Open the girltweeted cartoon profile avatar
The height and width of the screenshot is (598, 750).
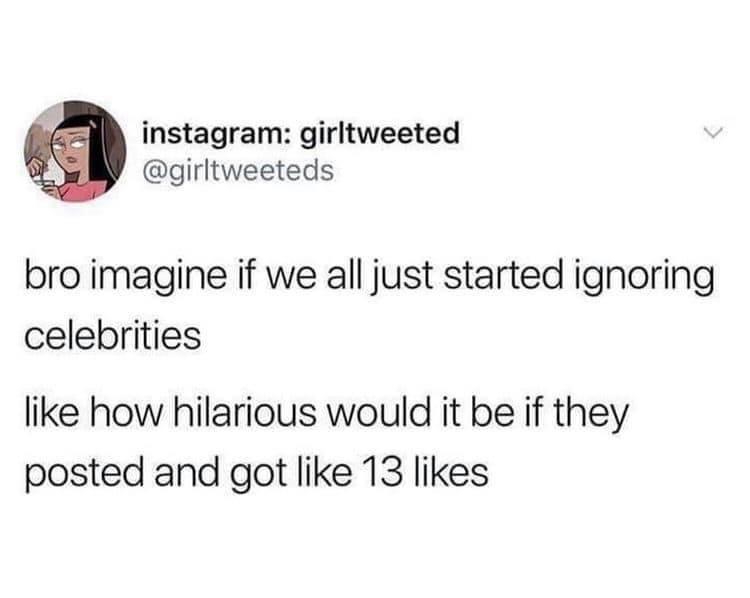click(75, 152)
